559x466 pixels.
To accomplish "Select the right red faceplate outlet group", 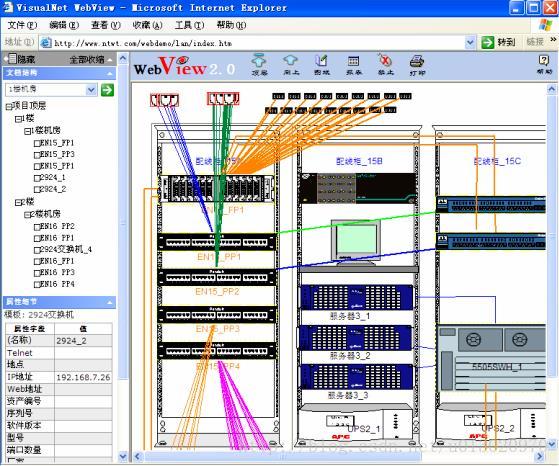I will click(223, 98).
